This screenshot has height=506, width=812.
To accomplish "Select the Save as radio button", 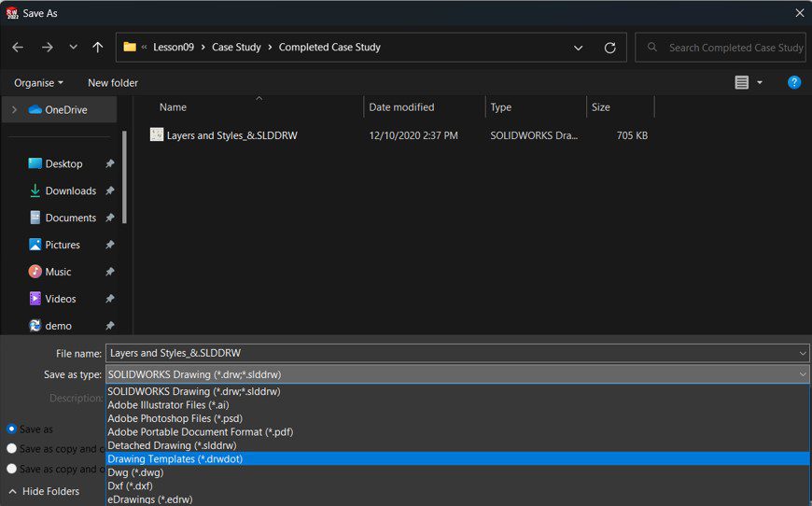I will click(11, 429).
